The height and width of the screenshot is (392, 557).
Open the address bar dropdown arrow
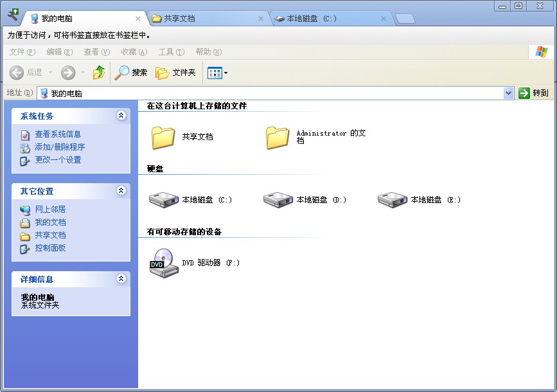[x=509, y=93]
